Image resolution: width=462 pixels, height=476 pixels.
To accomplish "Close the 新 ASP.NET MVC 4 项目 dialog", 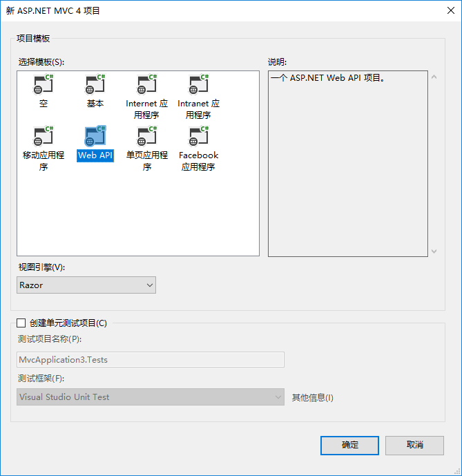I will (451, 10).
